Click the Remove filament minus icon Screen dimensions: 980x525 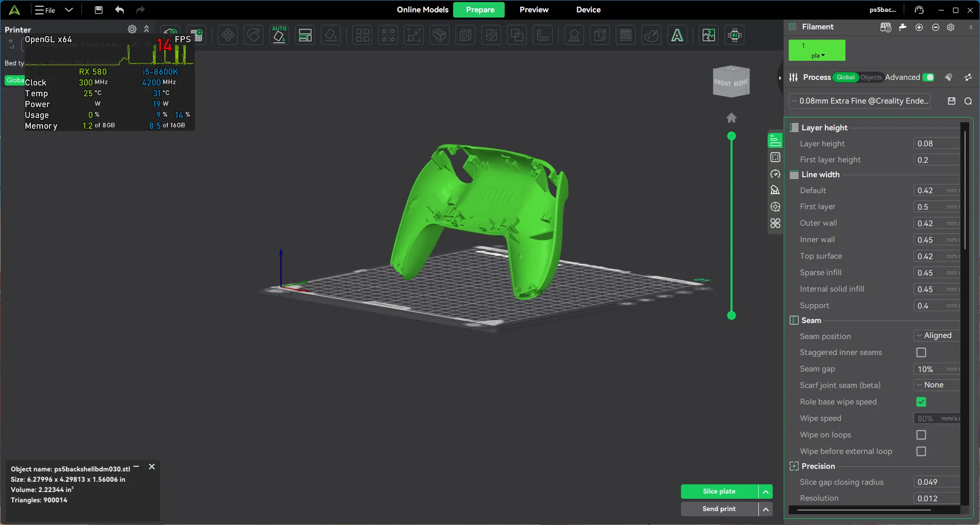click(936, 27)
